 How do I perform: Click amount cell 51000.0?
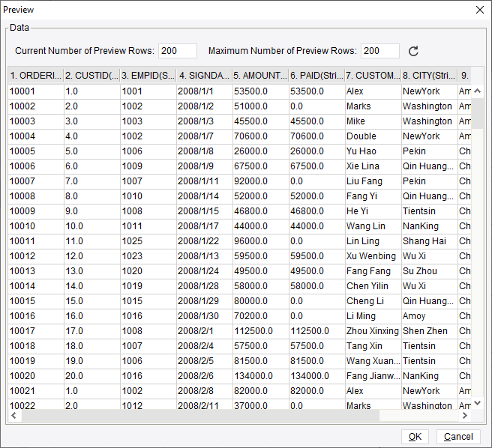[x=260, y=106]
